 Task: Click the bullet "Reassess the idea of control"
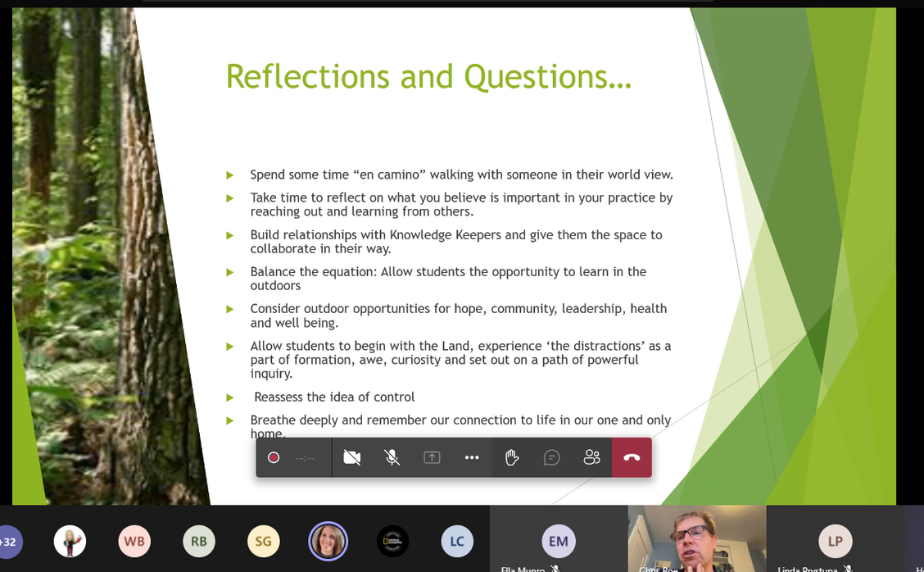pos(334,397)
